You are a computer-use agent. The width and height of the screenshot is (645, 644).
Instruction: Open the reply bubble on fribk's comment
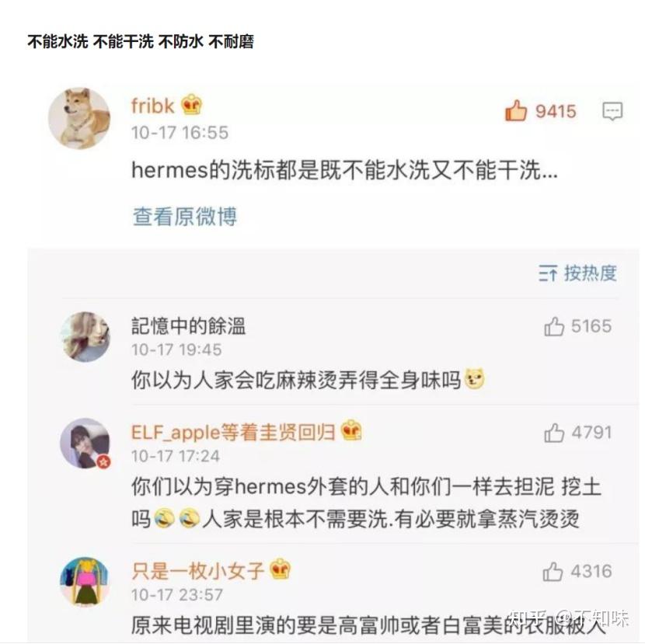[612, 111]
